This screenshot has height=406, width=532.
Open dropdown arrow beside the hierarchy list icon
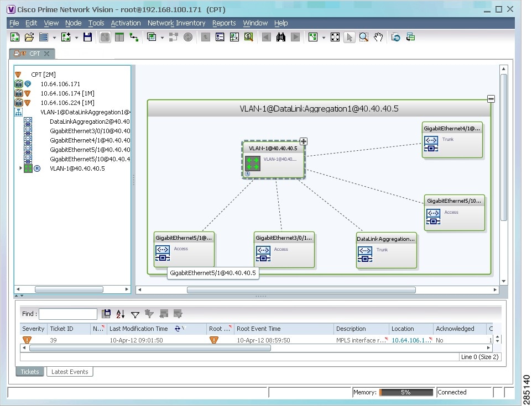pyautogui.click(x=54, y=37)
